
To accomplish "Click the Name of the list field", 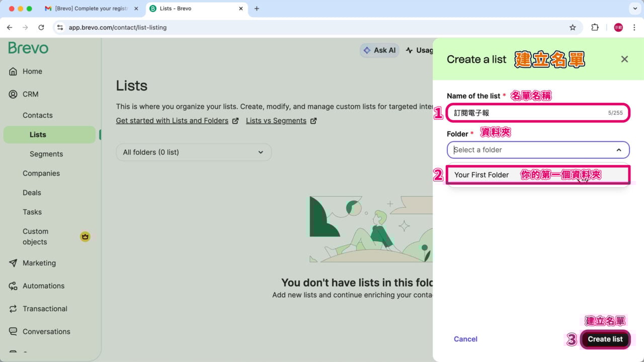I will coord(528,113).
